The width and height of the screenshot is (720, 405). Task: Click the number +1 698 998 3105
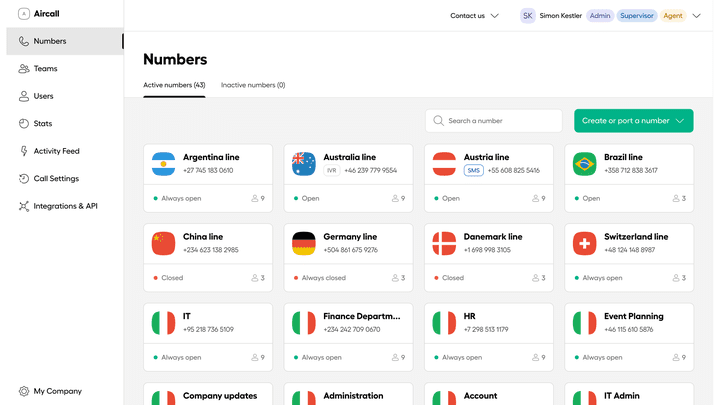point(487,250)
